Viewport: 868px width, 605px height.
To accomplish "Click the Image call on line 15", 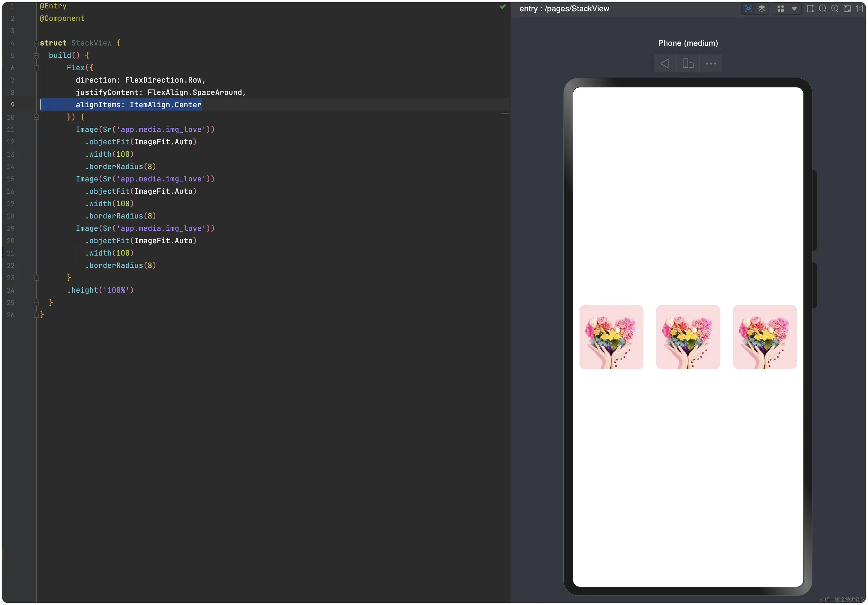I will (145, 179).
